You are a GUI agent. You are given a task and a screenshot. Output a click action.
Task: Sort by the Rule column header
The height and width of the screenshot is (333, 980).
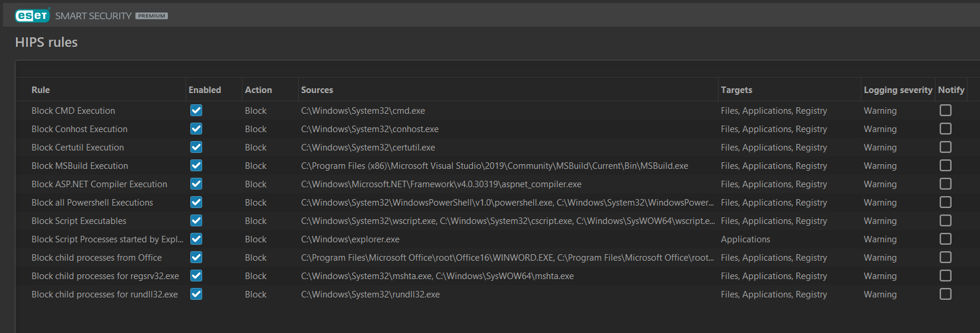point(40,90)
